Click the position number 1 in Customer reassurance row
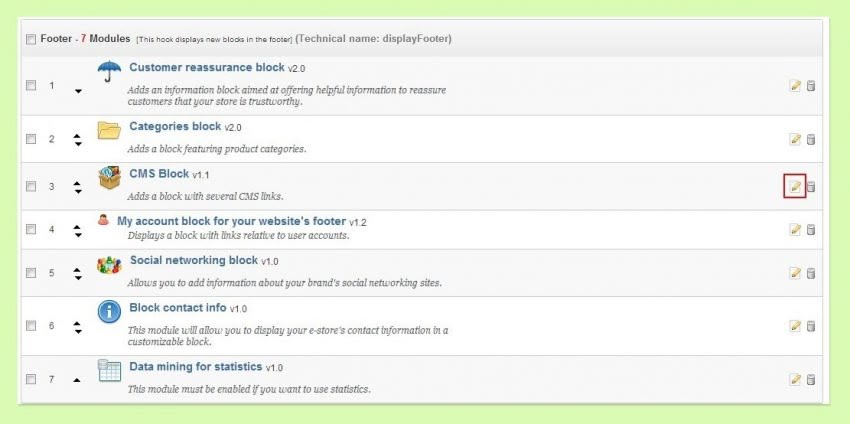The width and height of the screenshot is (850, 424). pyautogui.click(x=51, y=86)
